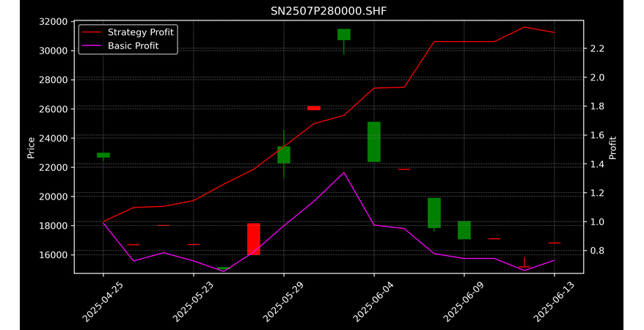Click the 1.0 profit tick label
The image size is (644, 330).
[597, 222]
